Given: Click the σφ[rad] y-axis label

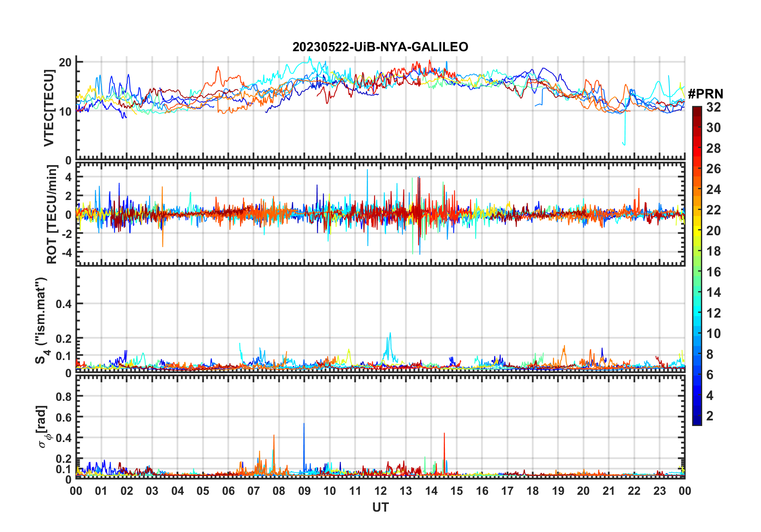Looking at the screenshot, I should tap(43, 427).
